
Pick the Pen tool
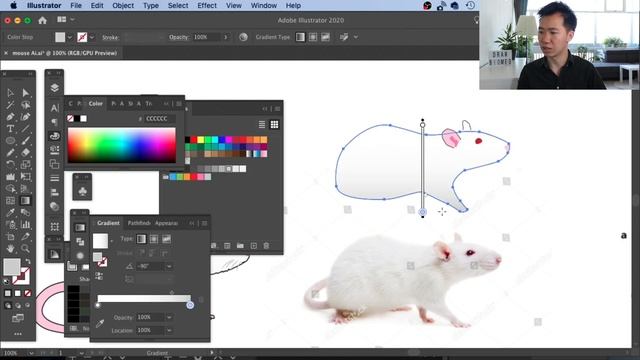[x=10, y=117]
